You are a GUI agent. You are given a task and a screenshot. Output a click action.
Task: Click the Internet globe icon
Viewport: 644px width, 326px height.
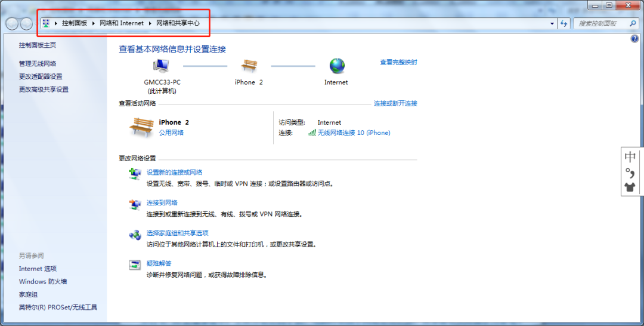click(337, 66)
